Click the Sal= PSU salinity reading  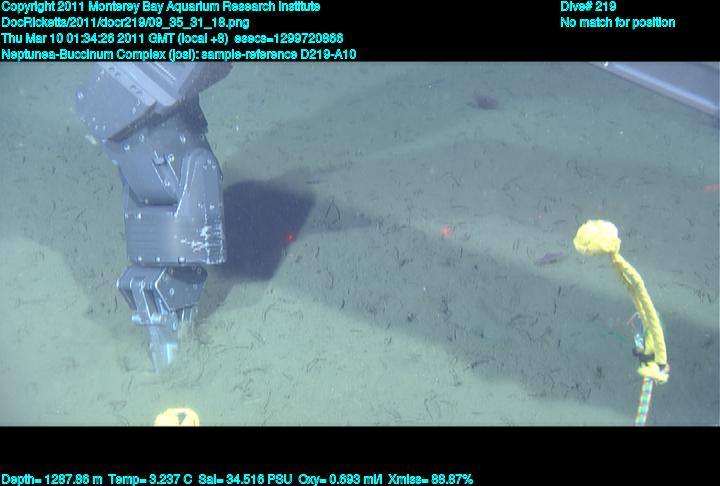245,480
